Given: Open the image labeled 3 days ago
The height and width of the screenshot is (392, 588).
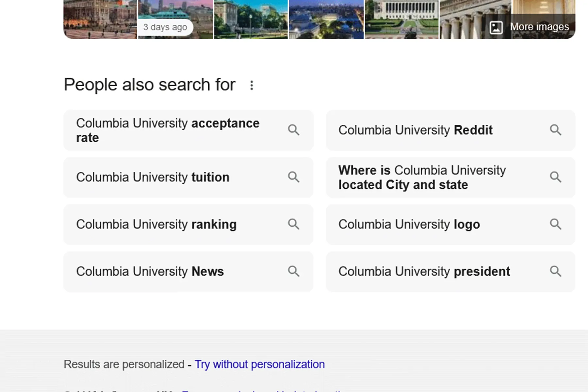Looking at the screenshot, I should tap(175, 19).
